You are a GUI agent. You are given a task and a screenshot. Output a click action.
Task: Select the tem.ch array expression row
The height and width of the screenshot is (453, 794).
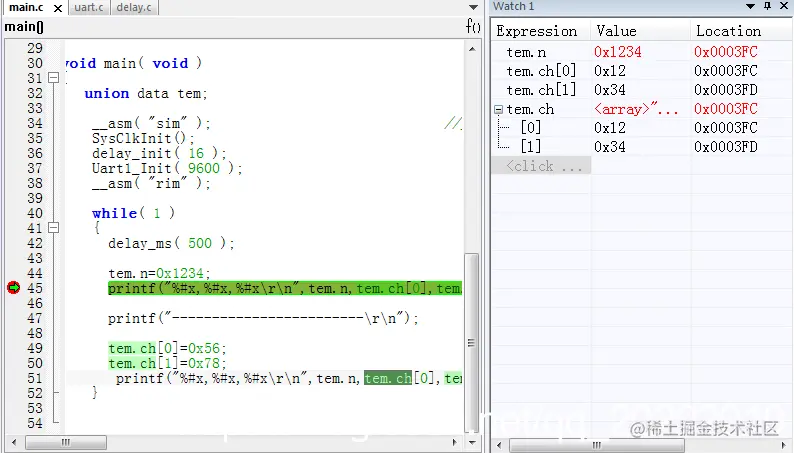(x=530, y=109)
